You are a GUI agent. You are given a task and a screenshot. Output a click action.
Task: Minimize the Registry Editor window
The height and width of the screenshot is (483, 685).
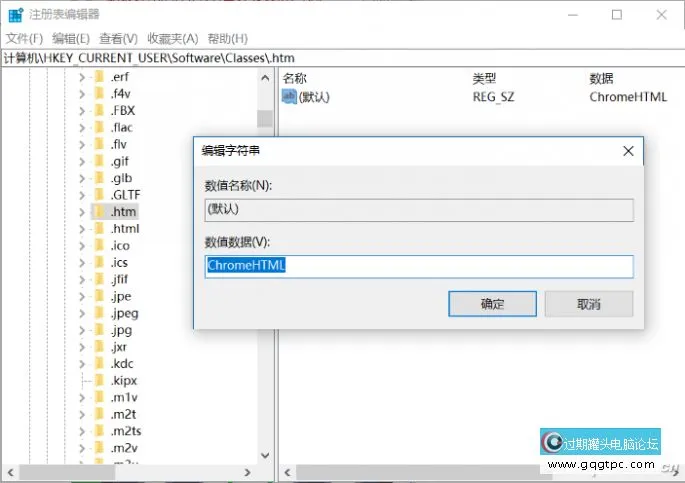point(573,15)
